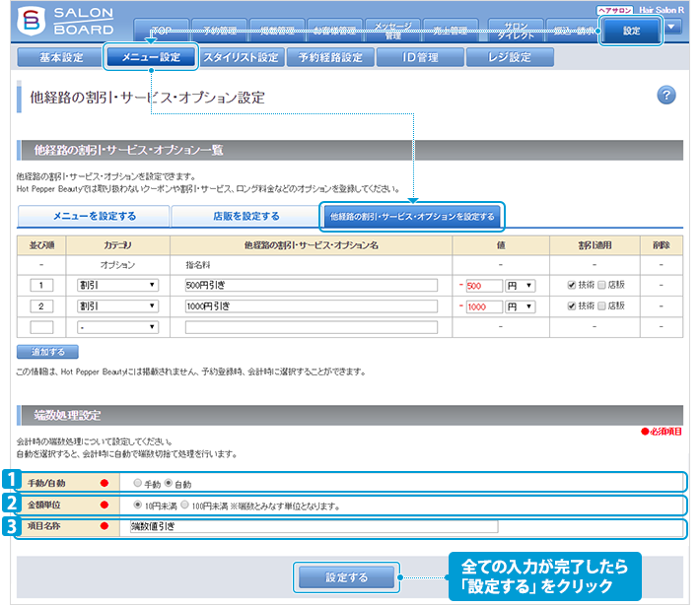Image resolution: width=700 pixels, height=607 pixels.
Task: Expand category dropdown in row 1
Action: [117, 285]
